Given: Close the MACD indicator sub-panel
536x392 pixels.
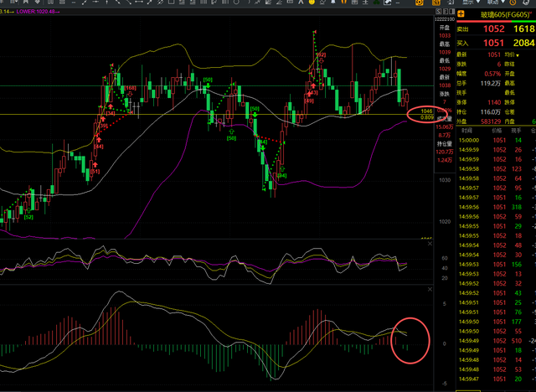Looking at the screenshot, I should (430, 290).
